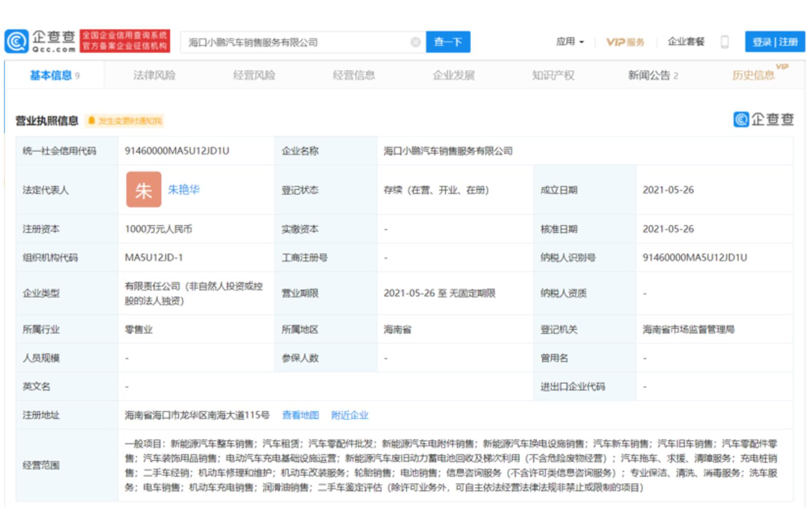
Task: Click credit code 91460000MA5U12JD1U under 统一社会信用代码
Action: click(177, 151)
